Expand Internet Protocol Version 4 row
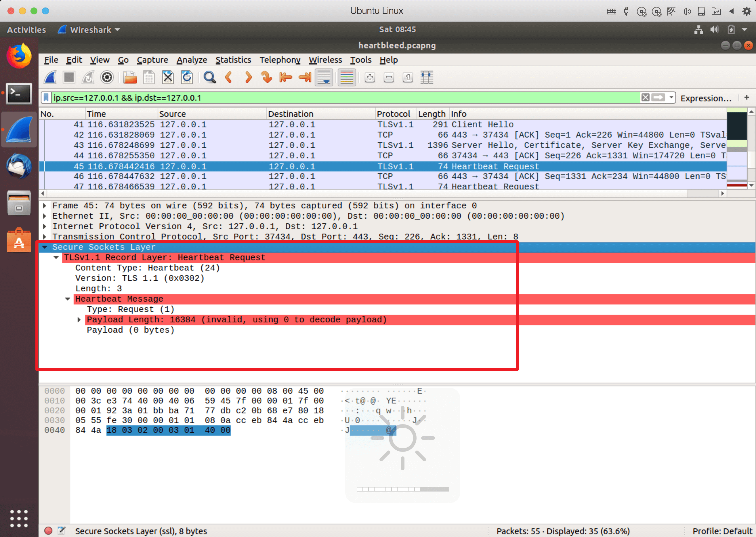 (x=45, y=226)
